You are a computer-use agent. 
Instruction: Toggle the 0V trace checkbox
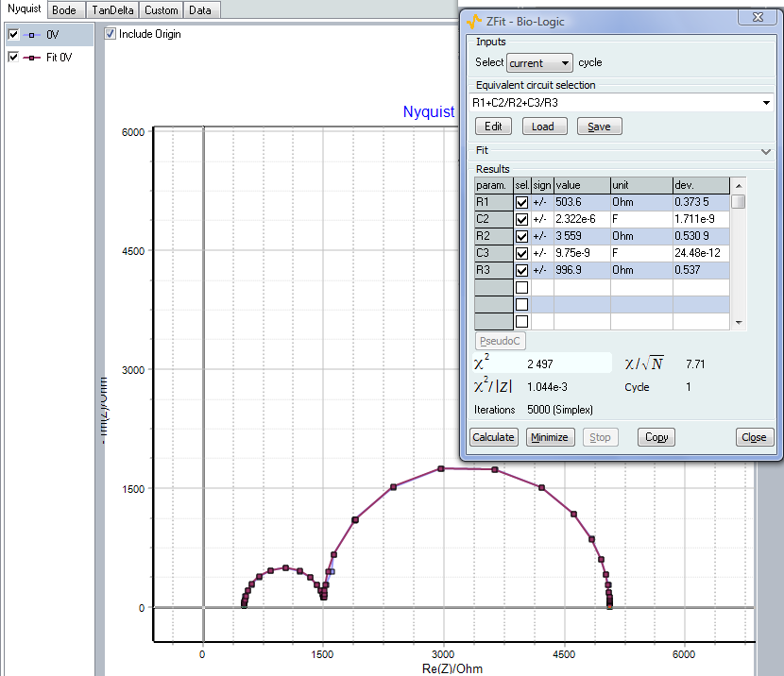pos(13,35)
